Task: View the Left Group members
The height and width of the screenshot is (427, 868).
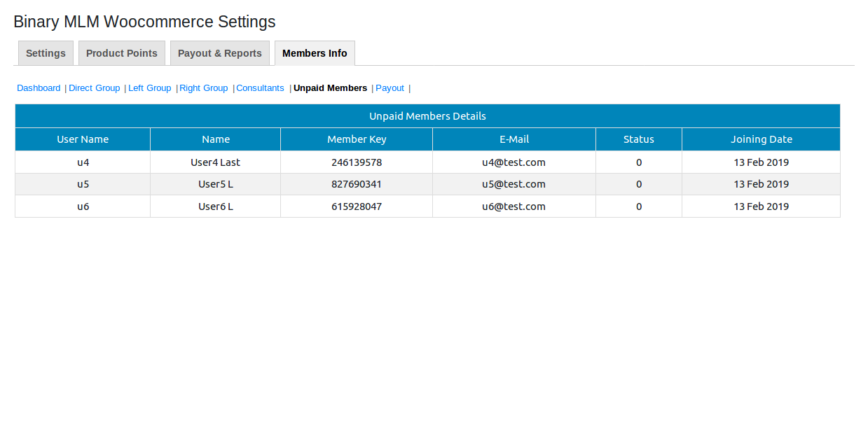Action: (x=149, y=88)
